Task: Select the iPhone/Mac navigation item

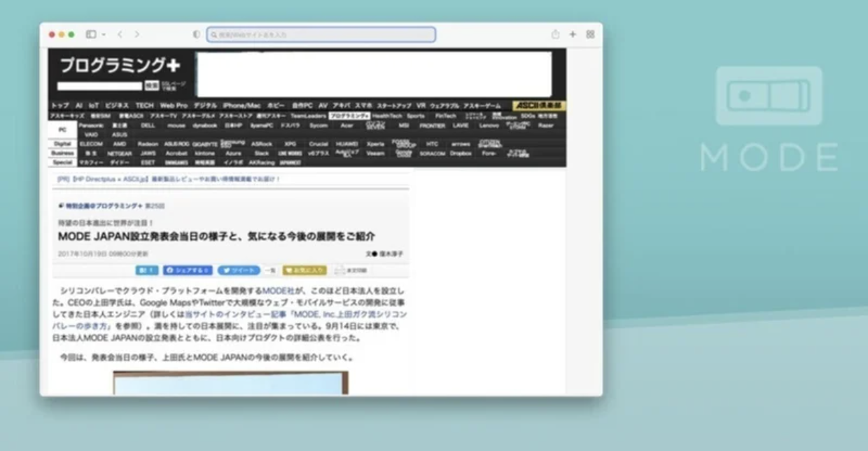Action: tap(241, 106)
